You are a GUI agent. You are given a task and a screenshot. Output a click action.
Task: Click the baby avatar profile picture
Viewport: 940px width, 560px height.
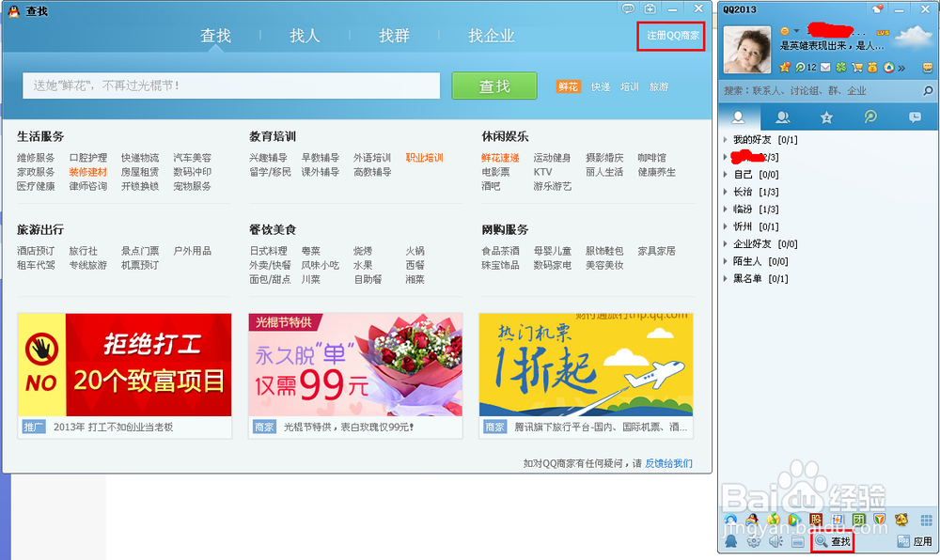coord(747,50)
